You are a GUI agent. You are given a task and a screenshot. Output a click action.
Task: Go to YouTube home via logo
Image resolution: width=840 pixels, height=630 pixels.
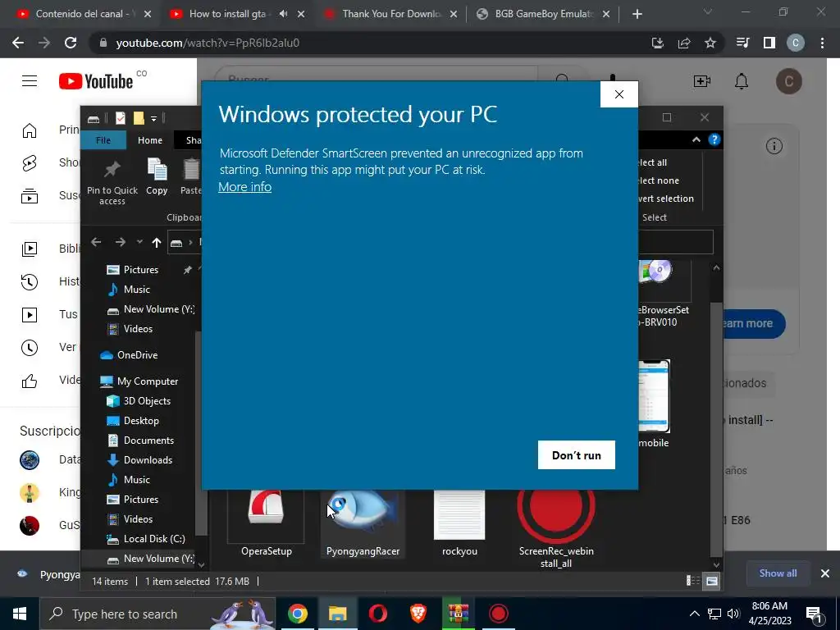(x=97, y=81)
